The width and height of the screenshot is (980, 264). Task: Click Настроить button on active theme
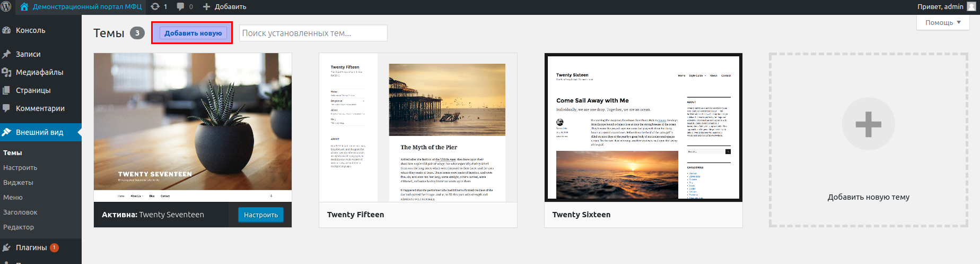pos(261,215)
